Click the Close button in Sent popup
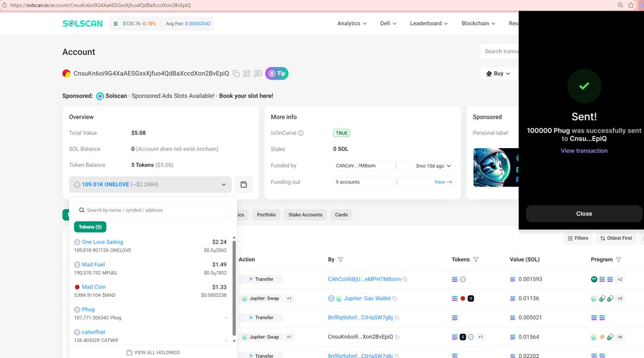 [x=584, y=214]
